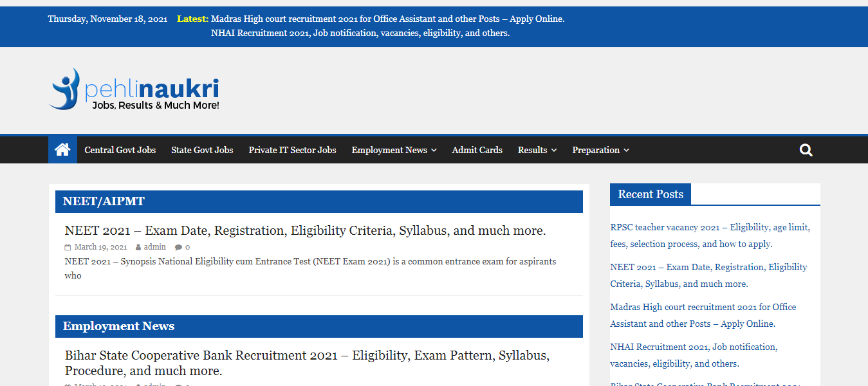
Task: Open latest Madras High court recruitment headline
Action: [x=388, y=19]
